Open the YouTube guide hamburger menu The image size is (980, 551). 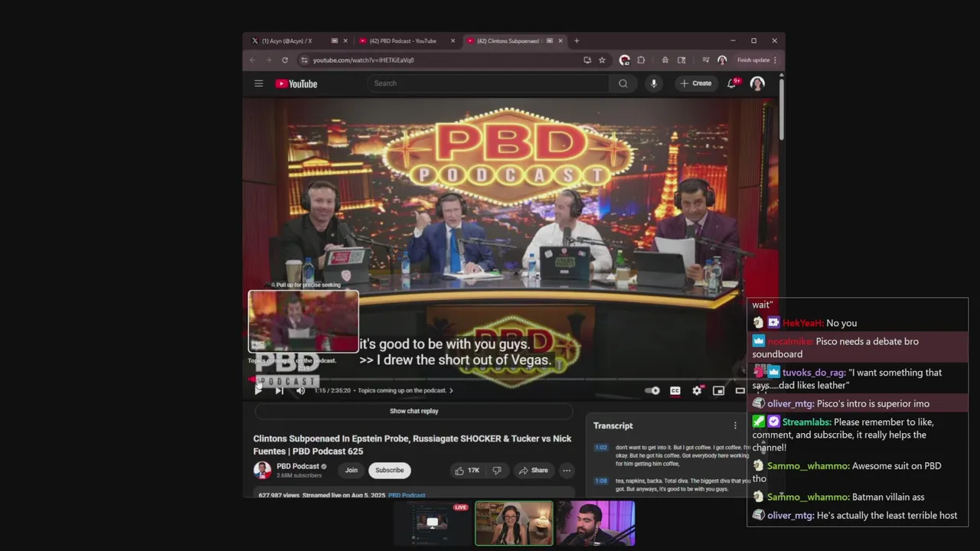[259, 83]
